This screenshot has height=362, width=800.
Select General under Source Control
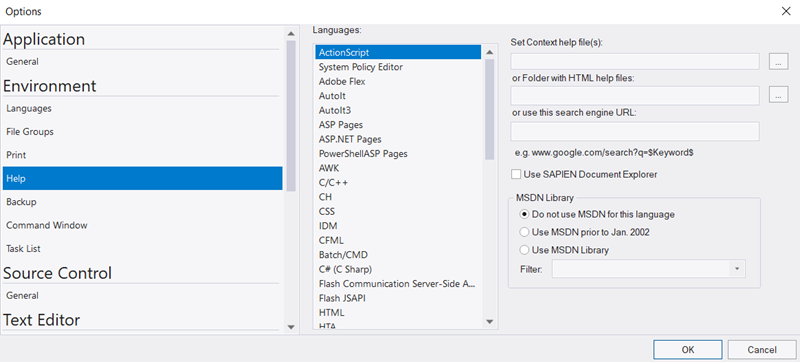142,296
